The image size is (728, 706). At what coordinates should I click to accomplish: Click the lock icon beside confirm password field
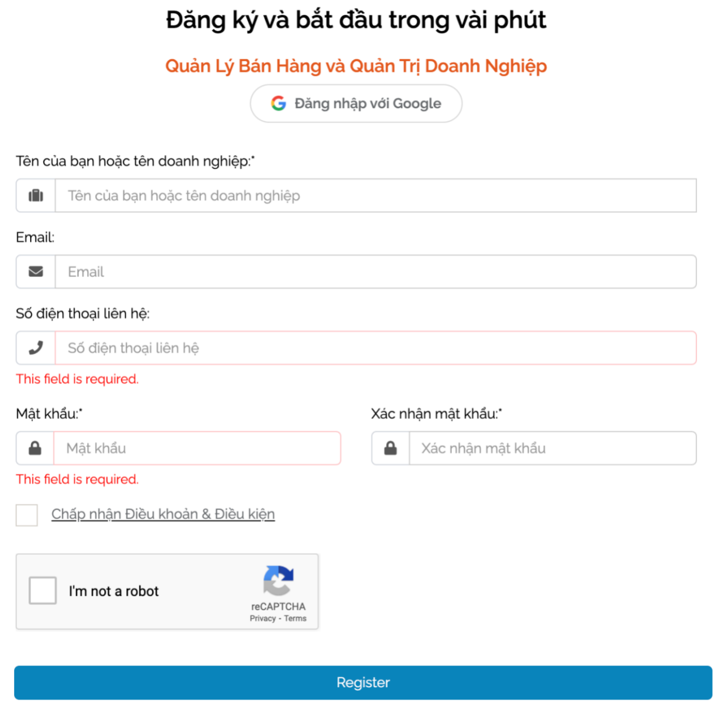pos(390,448)
